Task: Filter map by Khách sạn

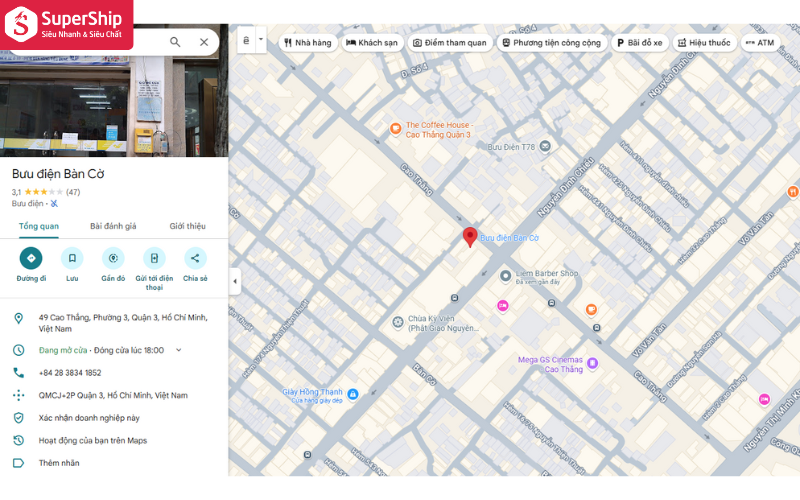Action: tap(372, 43)
